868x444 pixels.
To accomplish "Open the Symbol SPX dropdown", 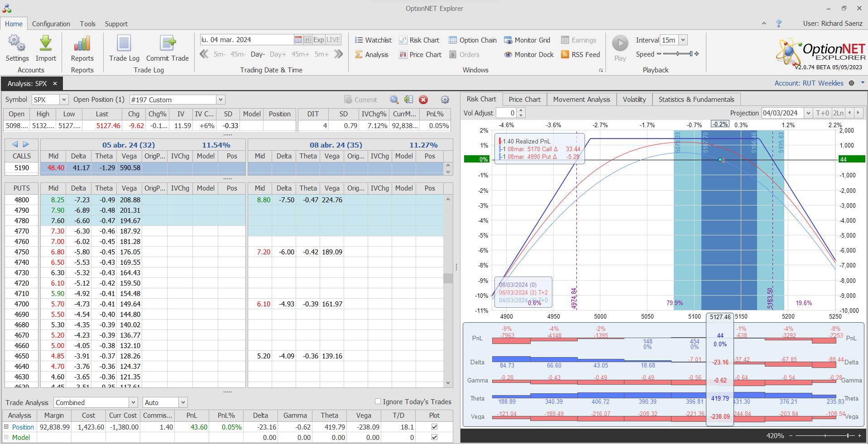I will tap(64, 100).
